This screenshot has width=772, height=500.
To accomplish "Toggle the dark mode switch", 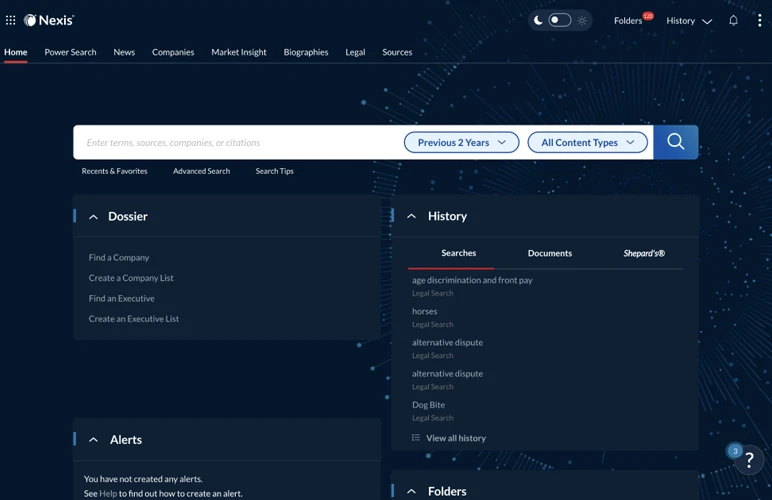I will (x=560, y=20).
